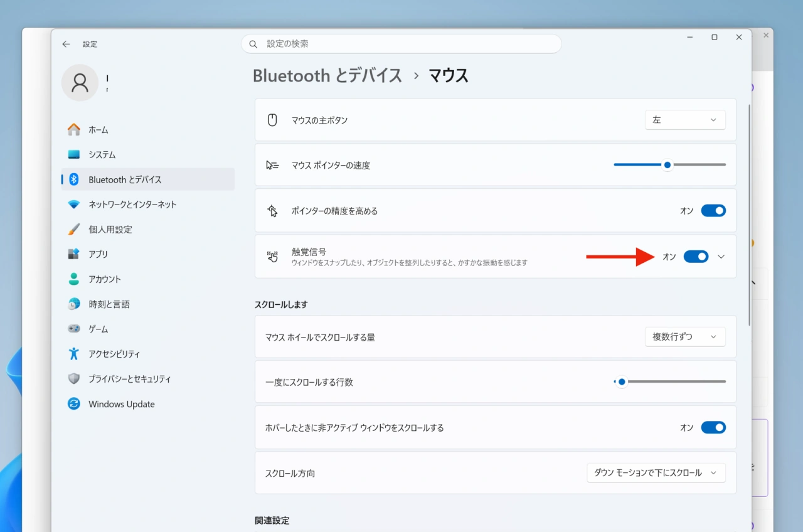Turn off the 触覚信号 toggle

[696, 257]
